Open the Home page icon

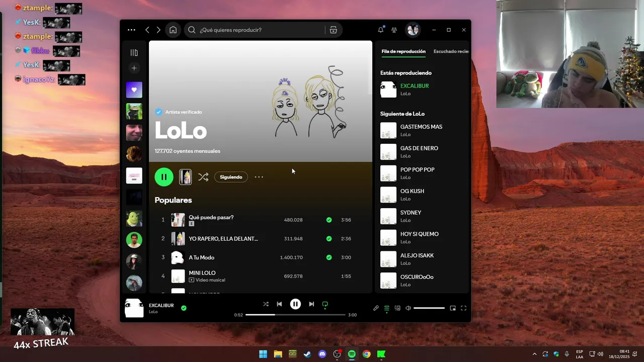(x=173, y=30)
